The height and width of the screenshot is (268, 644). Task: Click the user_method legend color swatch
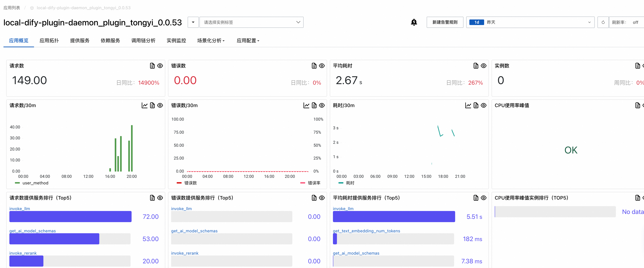17,183
